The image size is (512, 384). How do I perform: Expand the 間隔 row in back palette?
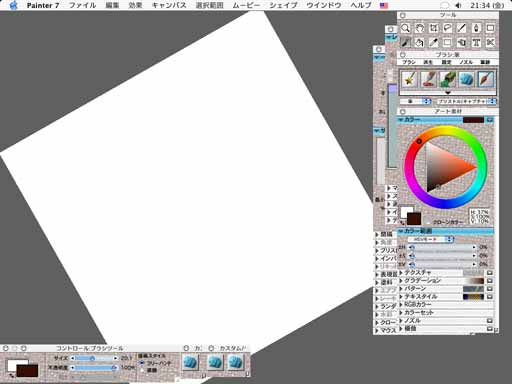click(x=377, y=235)
